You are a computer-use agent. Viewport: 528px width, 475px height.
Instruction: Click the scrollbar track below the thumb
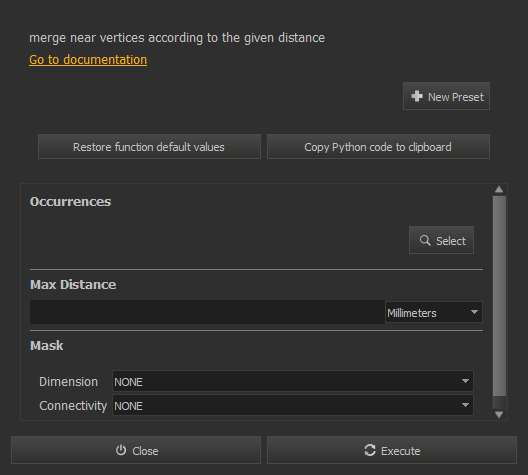(x=499, y=403)
